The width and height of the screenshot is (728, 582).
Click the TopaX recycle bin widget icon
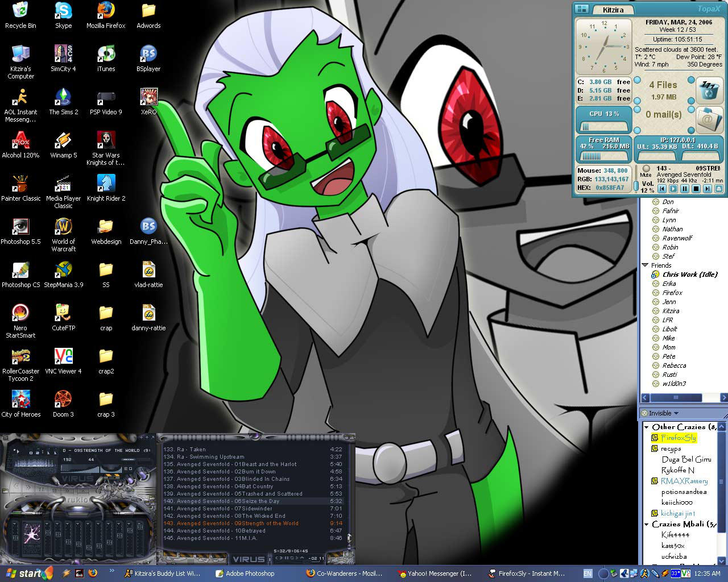[709, 90]
